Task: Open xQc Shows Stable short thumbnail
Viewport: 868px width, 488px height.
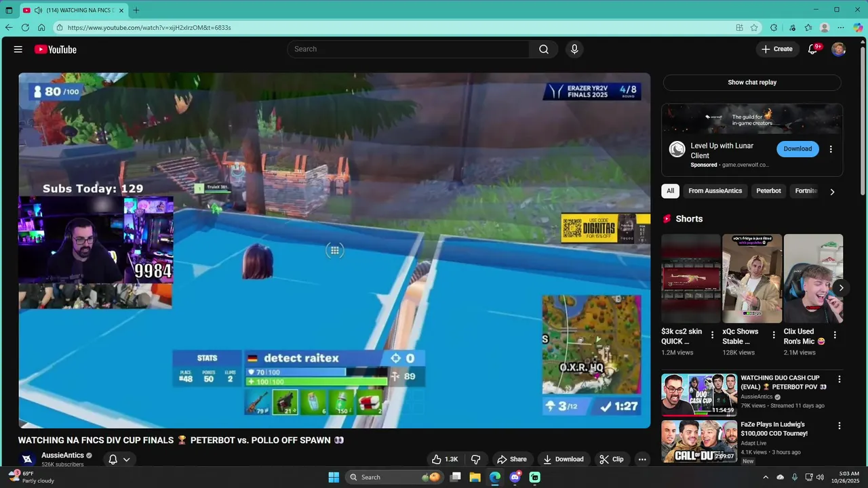Action: pos(752,279)
